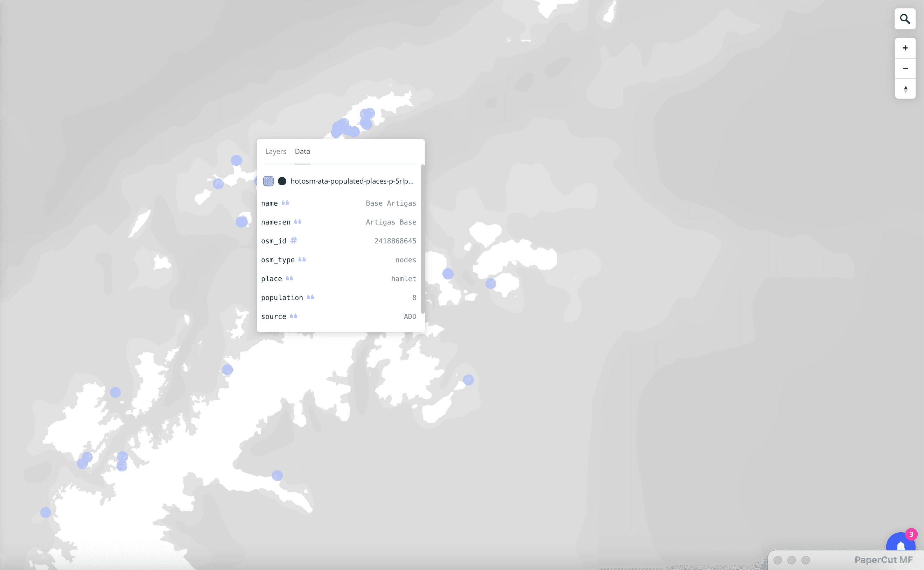This screenshot has height=570, width=924.
Task: Click the quote icon beside the name field
Action: pyautogui.click(x=285, y=202)
